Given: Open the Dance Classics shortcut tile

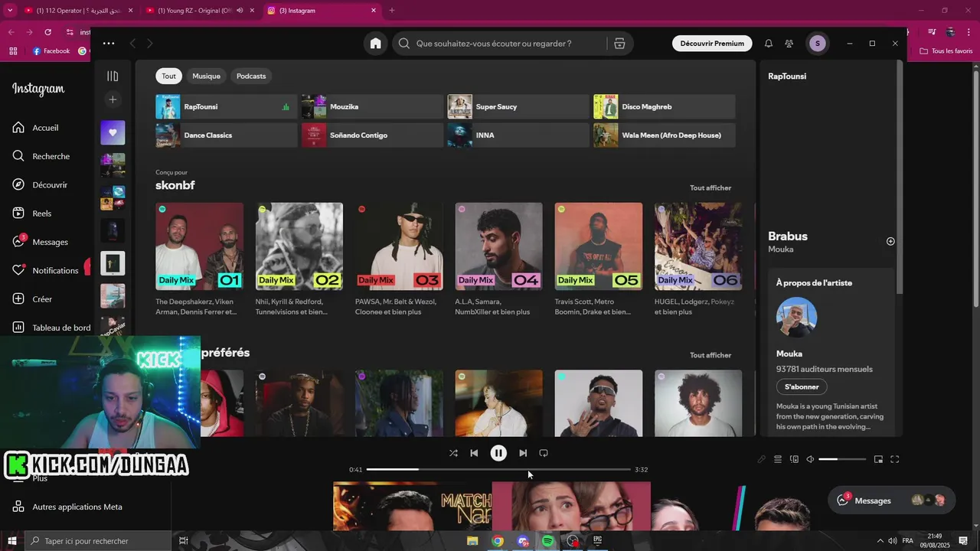Looking at the screenshot, I should (x=226, y=135).
